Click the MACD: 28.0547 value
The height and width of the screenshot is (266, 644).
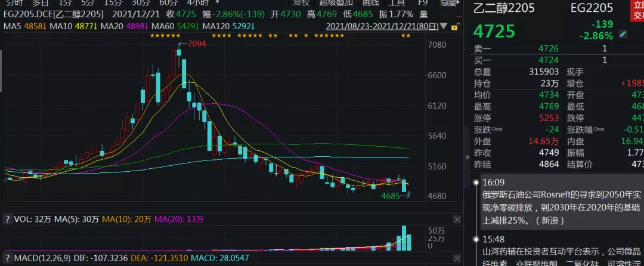(220, 258)
